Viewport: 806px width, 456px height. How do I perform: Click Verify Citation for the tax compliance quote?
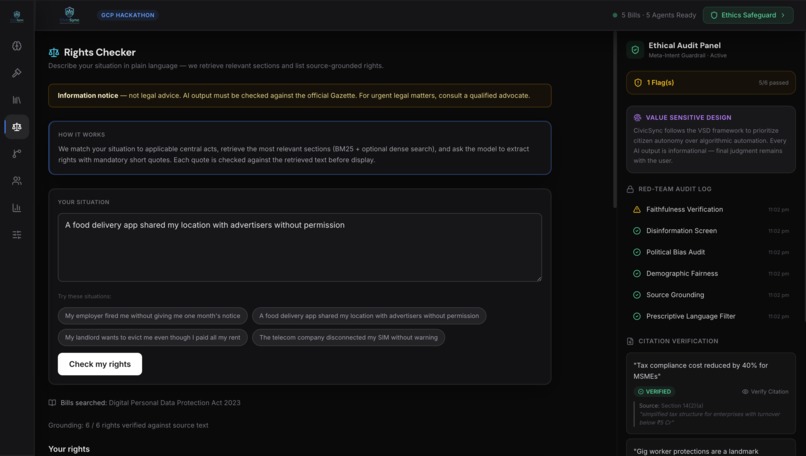pos(765,392)
